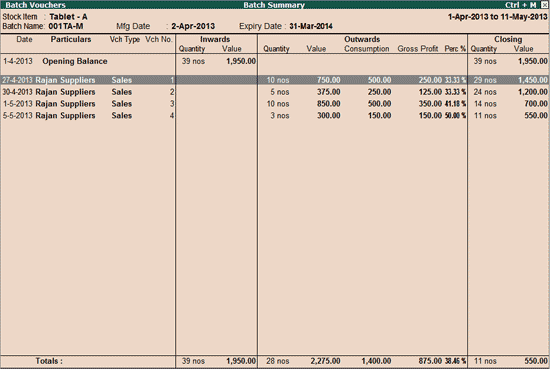Click the Inwards column header
The width and height of the screenshot is (550, 369).
(x=215, y=39)
